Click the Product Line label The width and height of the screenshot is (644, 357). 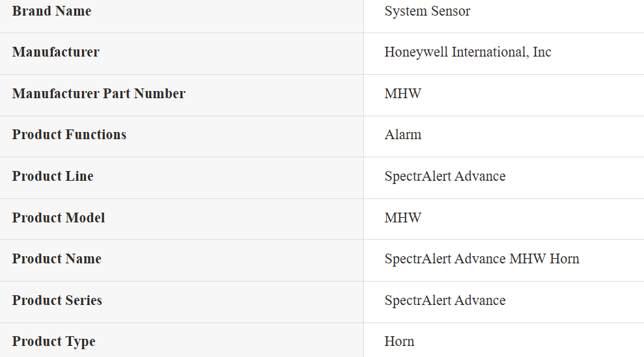53,176
